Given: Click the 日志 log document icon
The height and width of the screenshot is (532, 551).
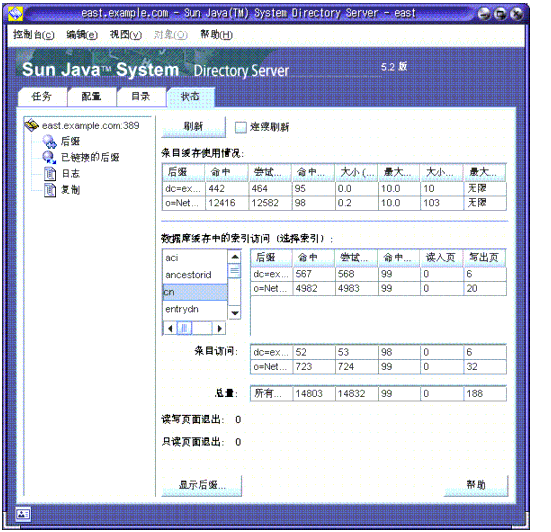Looking at the screenshot, I should pyautogui.click(x=50, y=174).
